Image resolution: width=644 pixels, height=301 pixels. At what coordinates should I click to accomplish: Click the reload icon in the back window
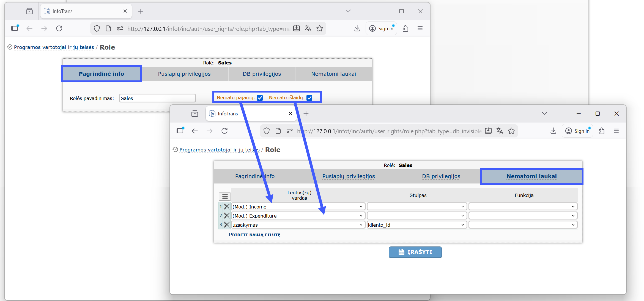tap(59, 28)
